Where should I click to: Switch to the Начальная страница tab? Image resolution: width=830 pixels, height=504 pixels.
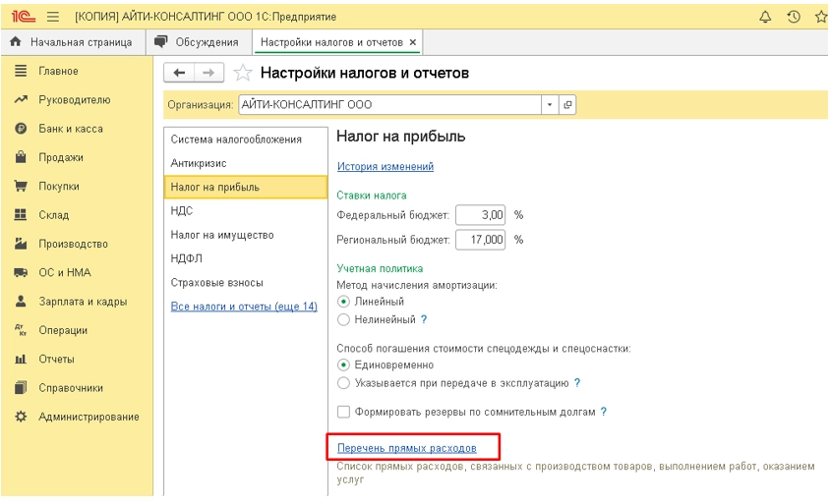(x=73, y=42)
